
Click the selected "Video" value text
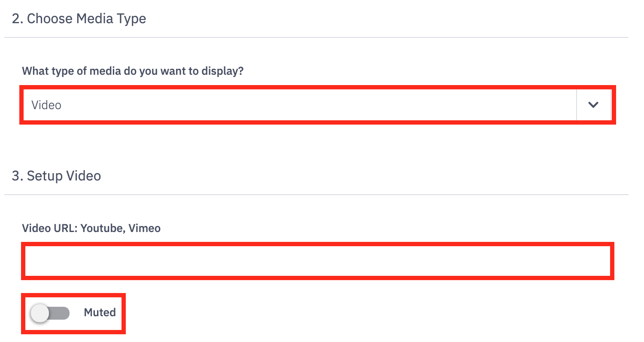coord(46,105)
